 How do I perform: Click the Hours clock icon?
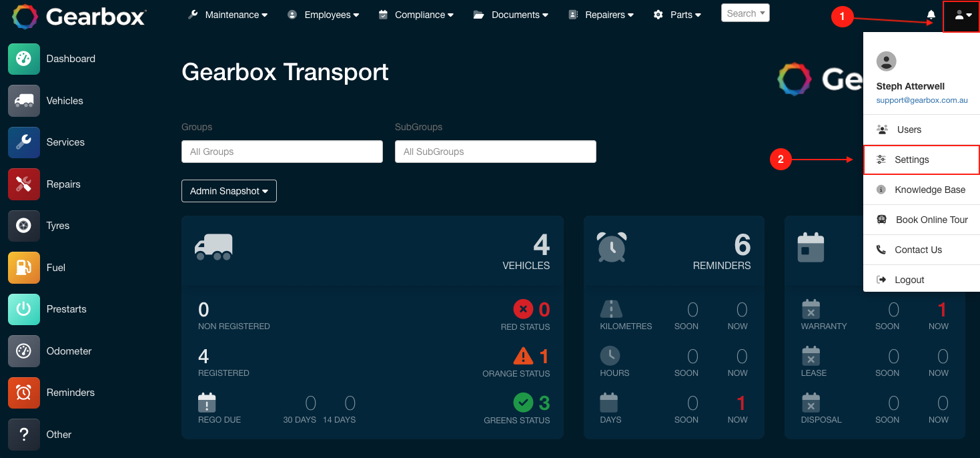coord(610,355)
